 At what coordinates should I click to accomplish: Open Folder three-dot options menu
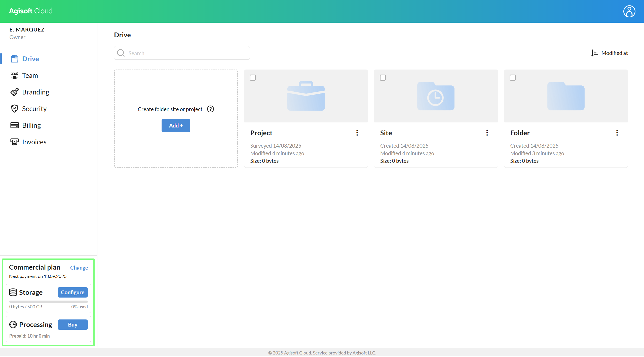[617, 133]
